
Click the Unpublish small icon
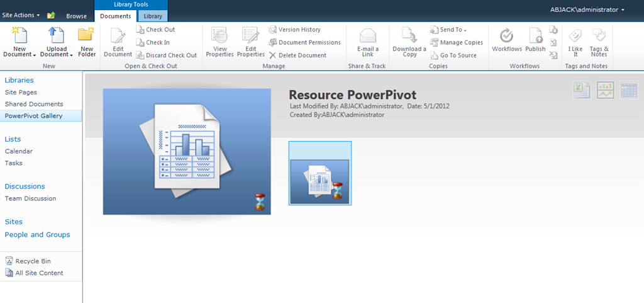553,30
